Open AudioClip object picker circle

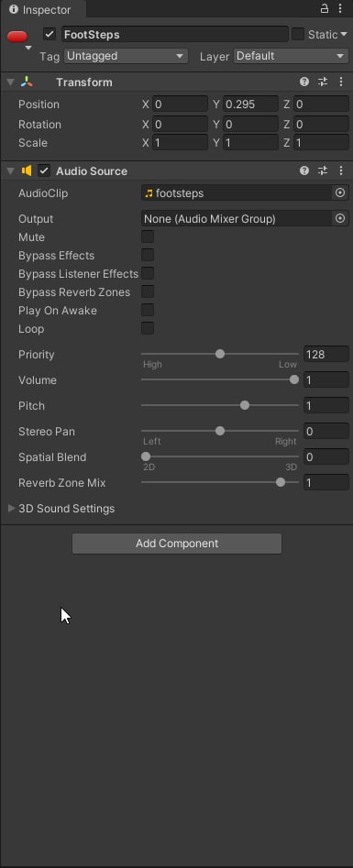[x=340, y=192]
